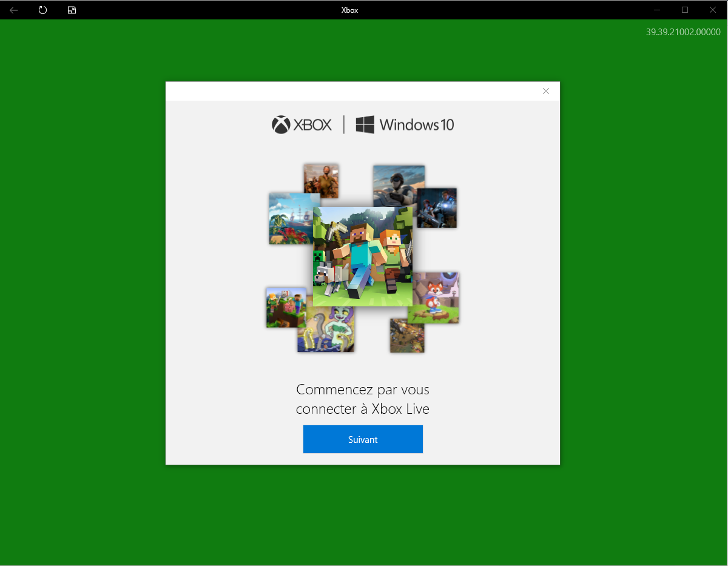Click the Windows 10 logo

tap(405, 125)
